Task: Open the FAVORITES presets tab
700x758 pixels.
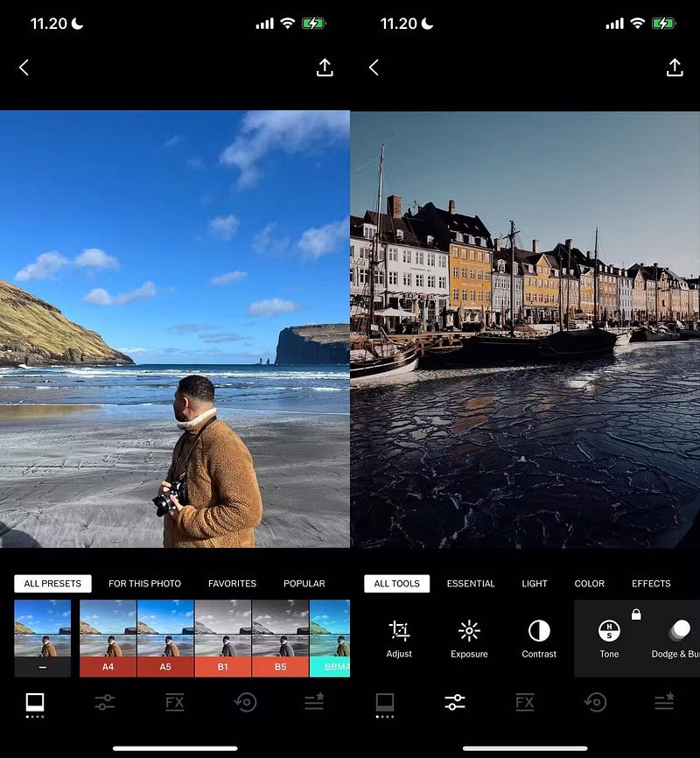Action: [232, 584]
